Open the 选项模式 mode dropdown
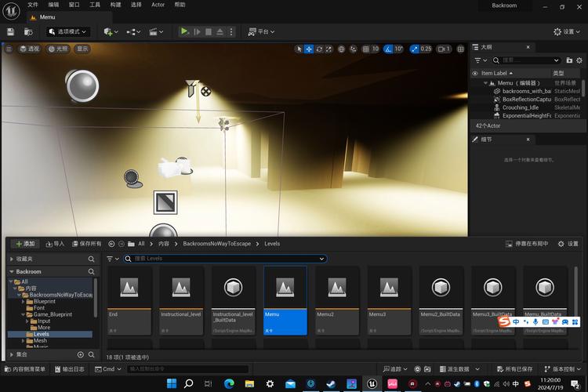This screenshot has height=392, width=588. coord(67,32)
